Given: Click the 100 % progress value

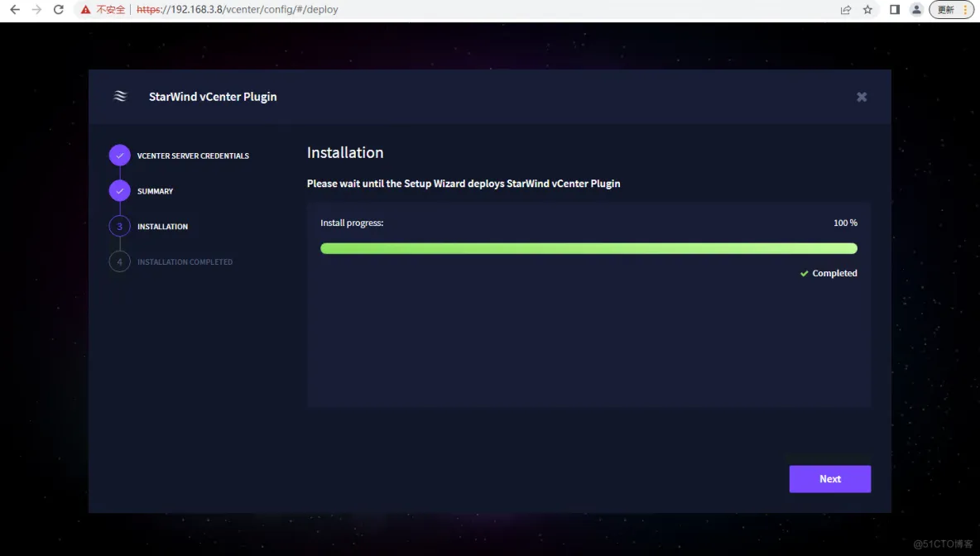Looking at the screenshot, I should [x=845, y=223].
